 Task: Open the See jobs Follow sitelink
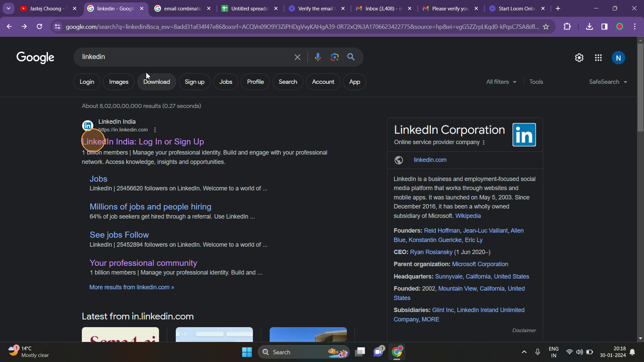pyautogui.click(x=119, y=235)
